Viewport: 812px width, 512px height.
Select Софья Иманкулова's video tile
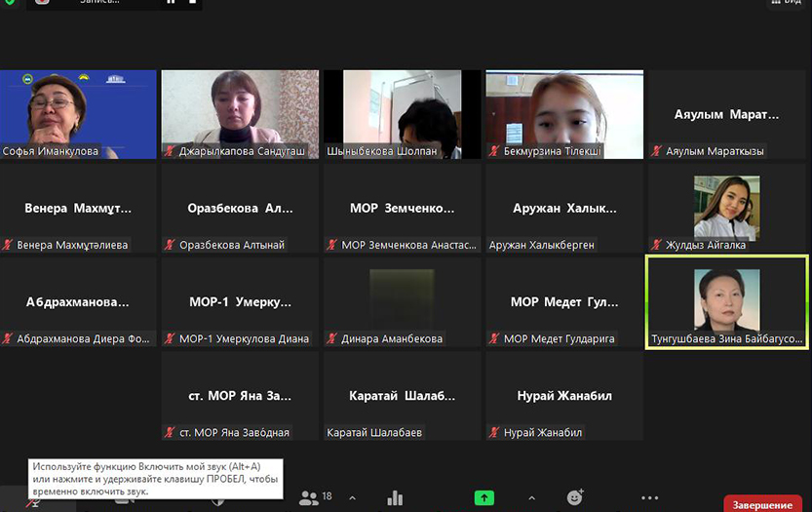pos(78,113)
